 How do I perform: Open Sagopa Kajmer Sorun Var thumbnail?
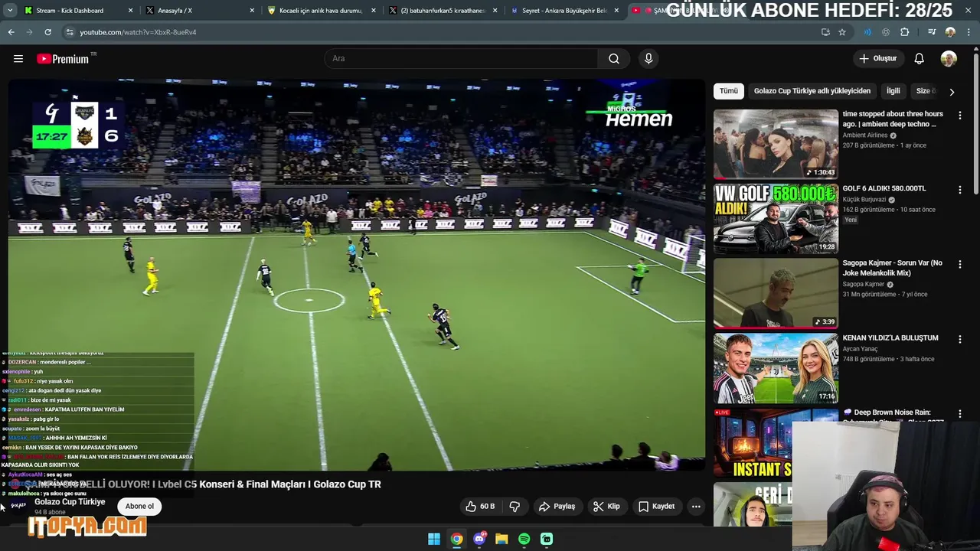click(x=776, y=293)
